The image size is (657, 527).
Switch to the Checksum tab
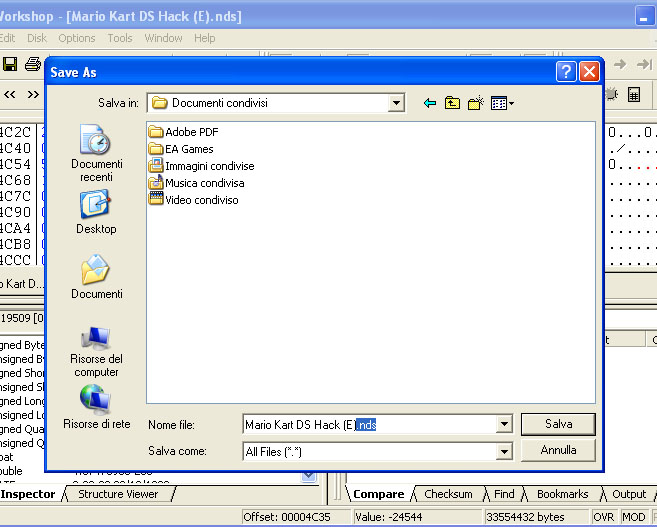tap(448, 494)
